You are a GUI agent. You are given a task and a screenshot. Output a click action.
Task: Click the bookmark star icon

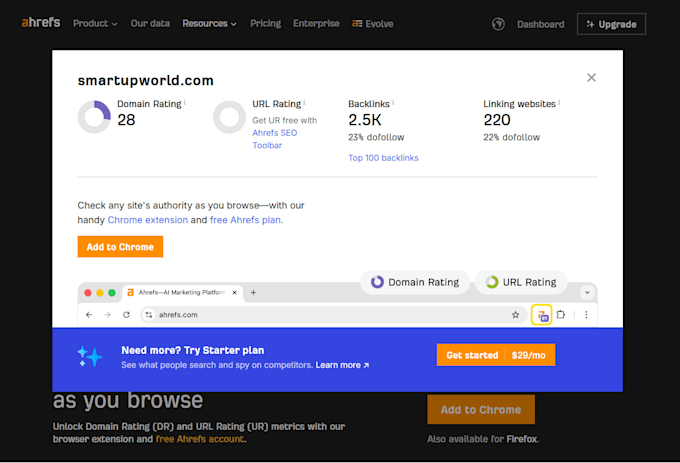coord(515,315)
